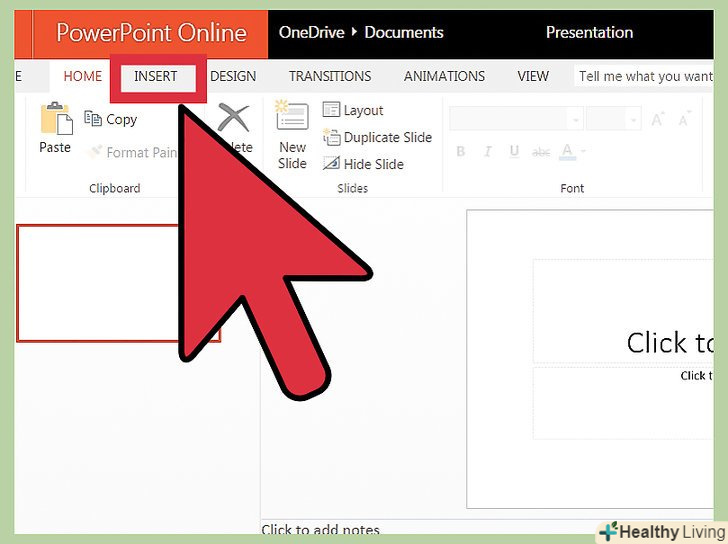Open the VIEW tab
This screenshot has width=728, height=544.
click(x=533, y=76)
